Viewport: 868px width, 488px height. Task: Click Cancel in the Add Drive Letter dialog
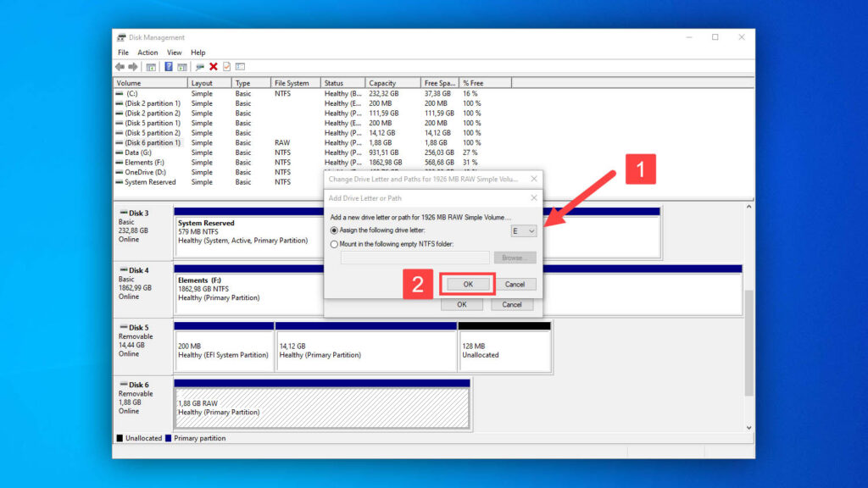[x=515, y=283]
